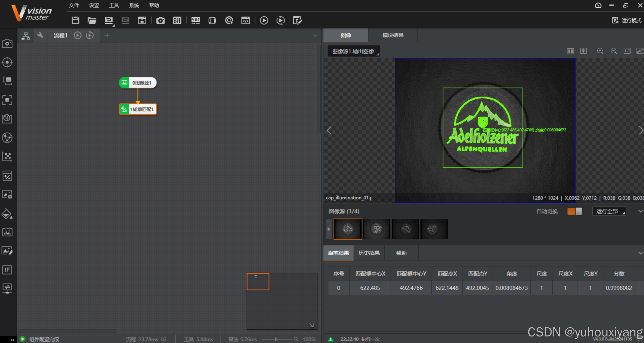Open the 工具 menu
This screenshot has width=644, height=343.
(114, 5)
